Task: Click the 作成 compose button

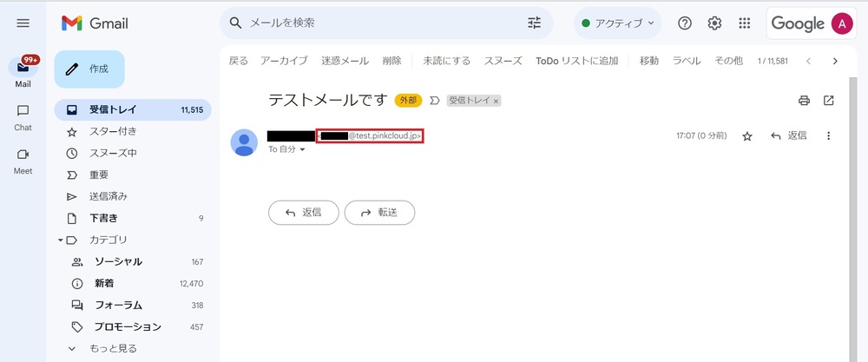Action: [x=89, y=69]
